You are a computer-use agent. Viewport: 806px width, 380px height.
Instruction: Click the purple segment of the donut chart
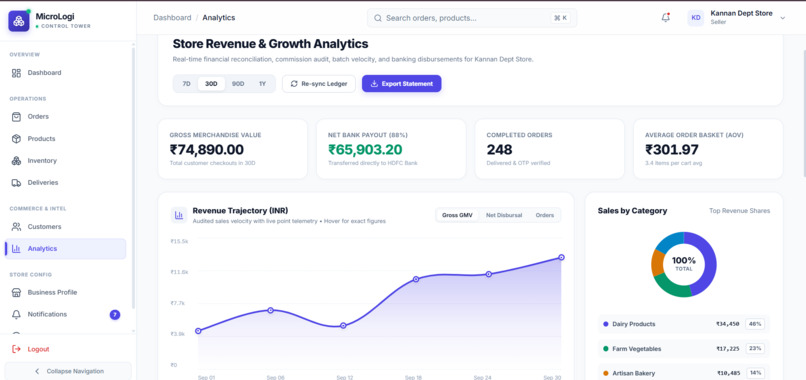709,262
